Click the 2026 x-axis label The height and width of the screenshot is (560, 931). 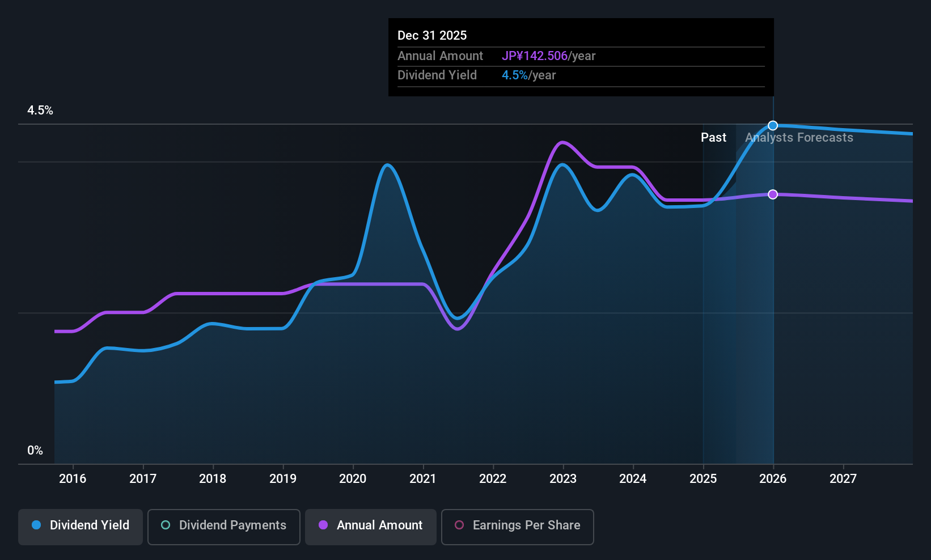773,478
